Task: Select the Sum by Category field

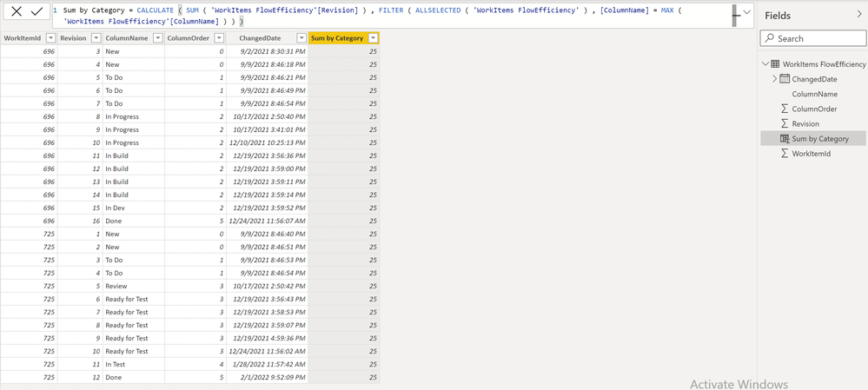Action: (820, 139)
